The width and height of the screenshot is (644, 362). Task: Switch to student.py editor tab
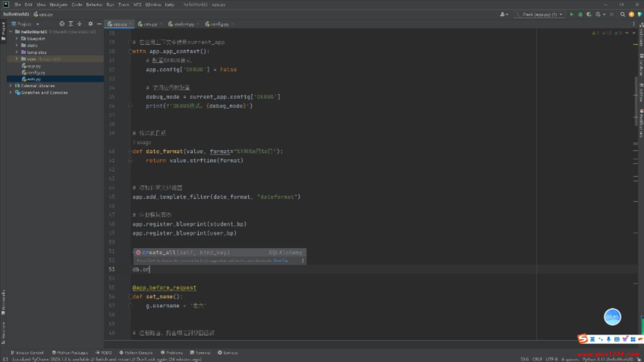pos(183,24)
